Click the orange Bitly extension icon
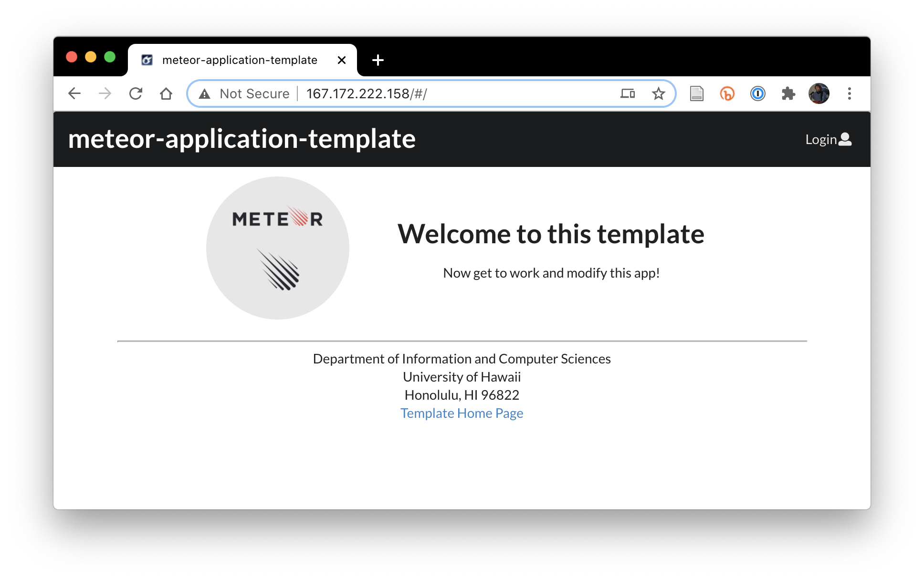The image size is (924, 580). 727,93
